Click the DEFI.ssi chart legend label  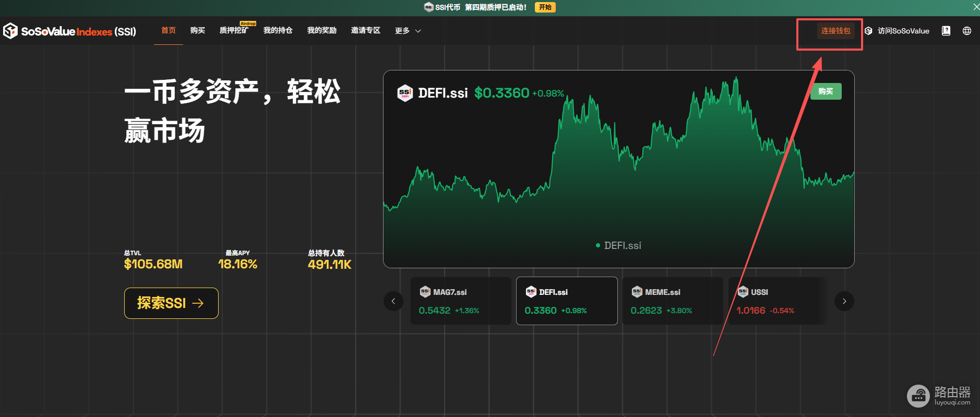pyautogui.click(x=619, y=245)
